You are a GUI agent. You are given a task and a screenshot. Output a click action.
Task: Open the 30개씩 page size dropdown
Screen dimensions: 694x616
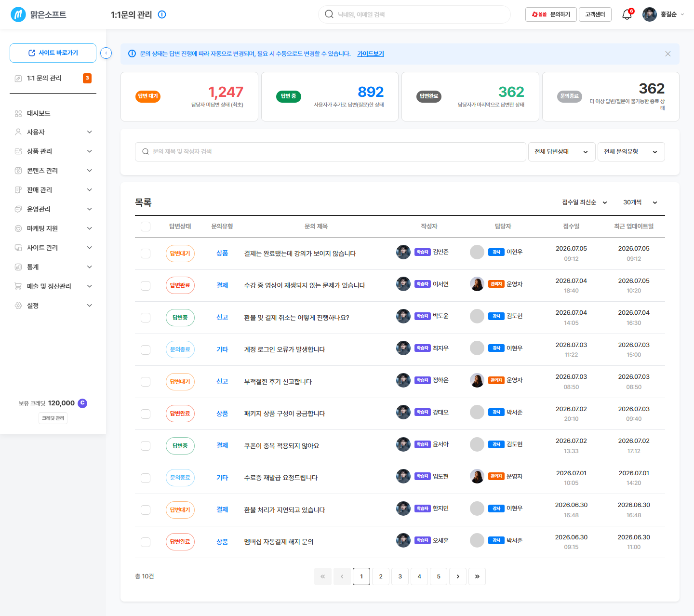click(x=641, y=202)
